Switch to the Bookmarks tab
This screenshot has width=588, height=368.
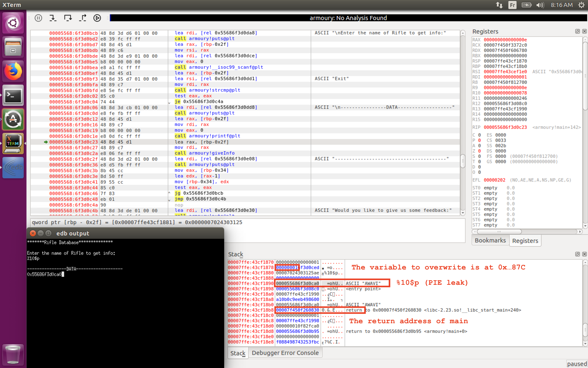(x=490, y=240)
